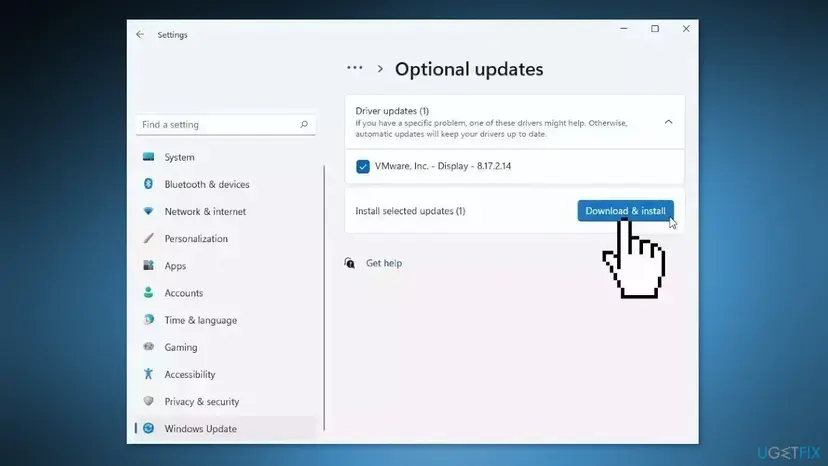This screenshot has width=828, height=466.
Task: Click the Network wifi icon
Action: tap(148, 211)
